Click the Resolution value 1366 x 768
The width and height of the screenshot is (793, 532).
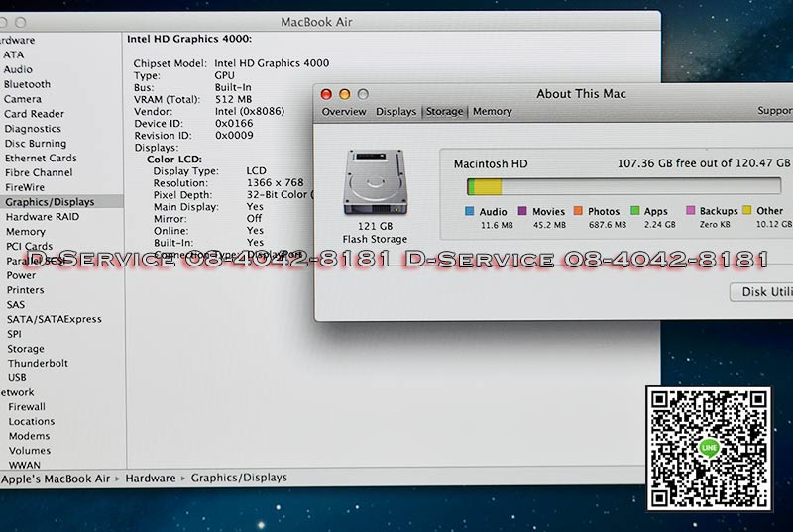(x=275, y=183)
